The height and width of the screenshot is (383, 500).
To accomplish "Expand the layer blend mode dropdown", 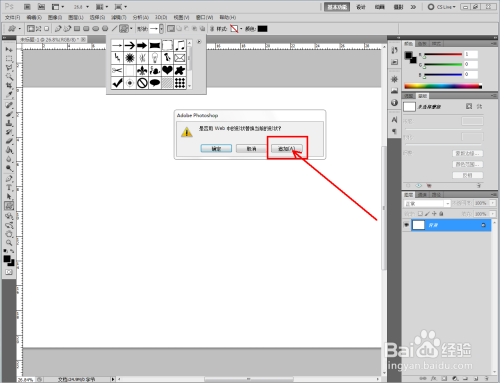I will coord(448,203).
